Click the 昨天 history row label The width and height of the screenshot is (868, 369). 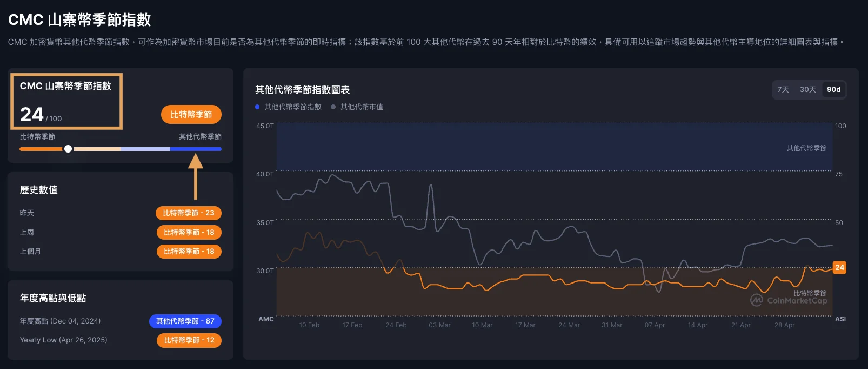click(x=27, y=213)
